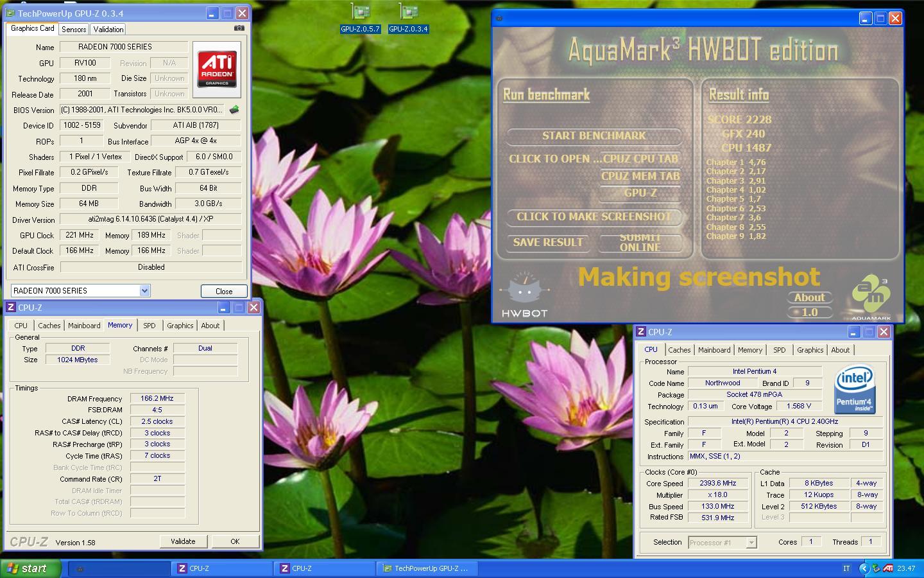Click the green tray icon beside the arrow
Screen dimensions: 924x578
(x=876, y=568)
